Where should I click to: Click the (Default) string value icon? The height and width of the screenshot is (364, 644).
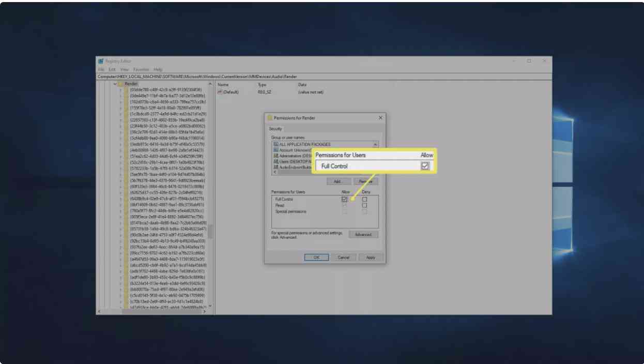(x=220, y=92)
